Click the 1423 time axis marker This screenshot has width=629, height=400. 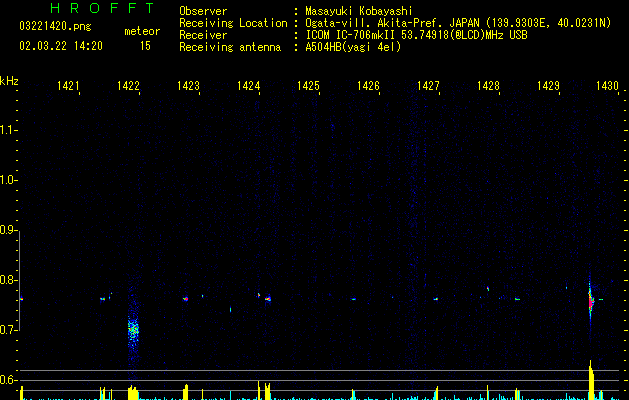(x=188, y=86)
